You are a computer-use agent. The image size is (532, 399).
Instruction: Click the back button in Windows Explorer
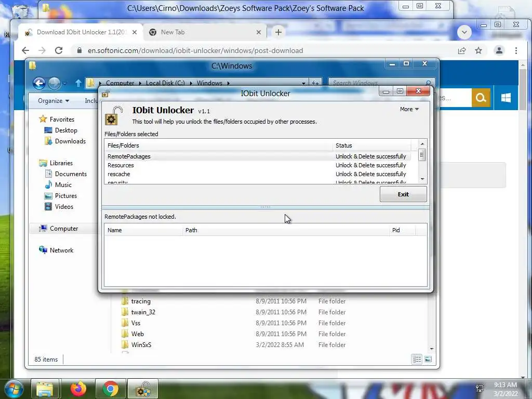pyautogui.click(x=39, y=83)
